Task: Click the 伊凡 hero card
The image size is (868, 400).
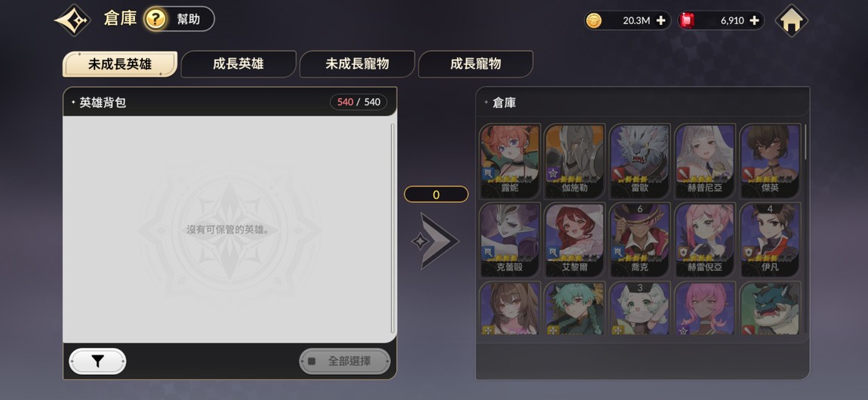Action: click(771, 240)
